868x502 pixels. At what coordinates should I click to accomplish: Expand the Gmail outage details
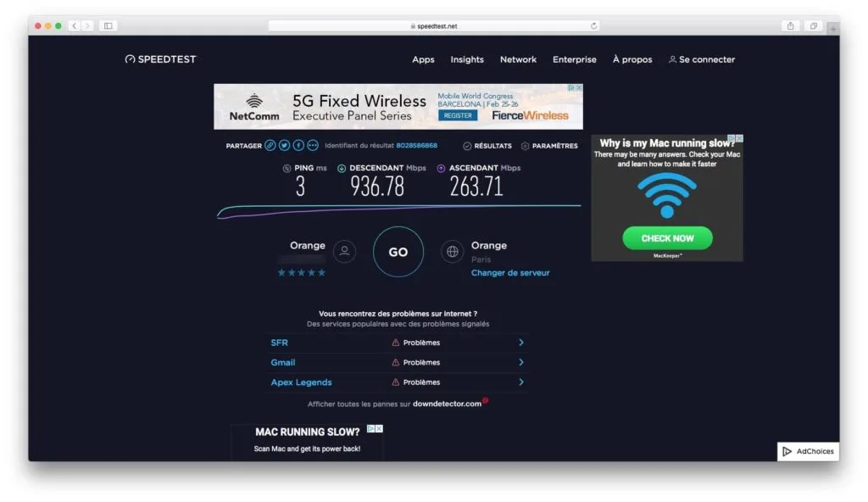point(523,362)
